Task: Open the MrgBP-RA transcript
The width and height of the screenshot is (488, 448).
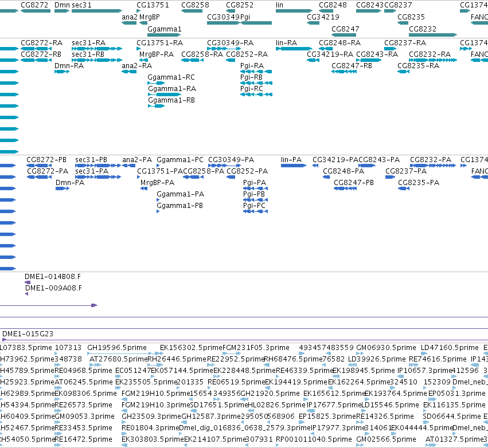Action: [x=143, y=60]
